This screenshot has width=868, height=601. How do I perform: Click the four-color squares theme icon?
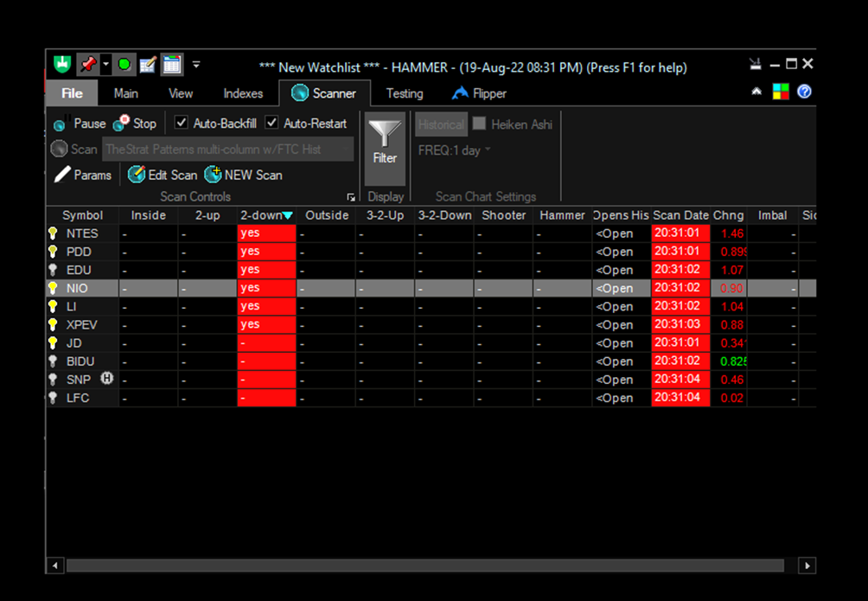tap(781, 92)
